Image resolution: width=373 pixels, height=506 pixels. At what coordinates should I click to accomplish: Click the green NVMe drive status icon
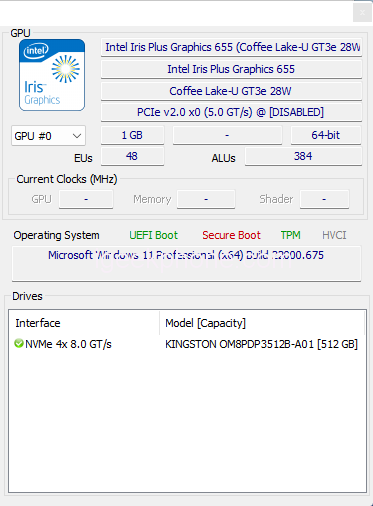pos(19,343)
